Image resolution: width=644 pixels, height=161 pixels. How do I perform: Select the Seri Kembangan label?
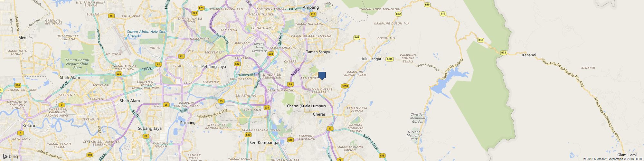[265, 142]
